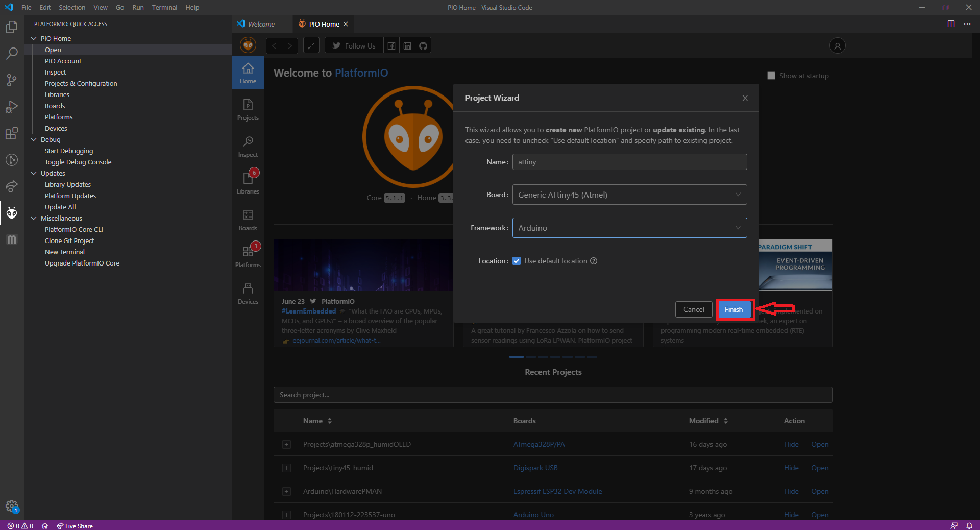Open the Extensions view
980x530 pixels.
(12, 133)
